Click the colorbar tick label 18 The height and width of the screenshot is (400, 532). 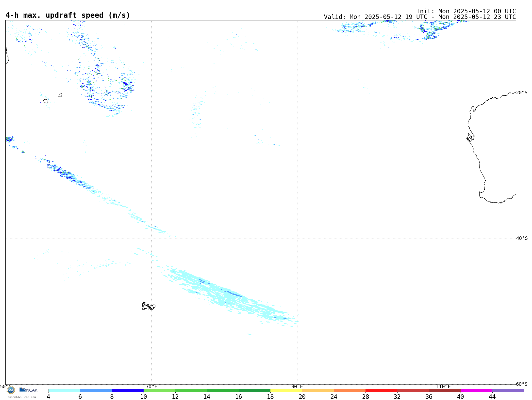coord(270,397)
